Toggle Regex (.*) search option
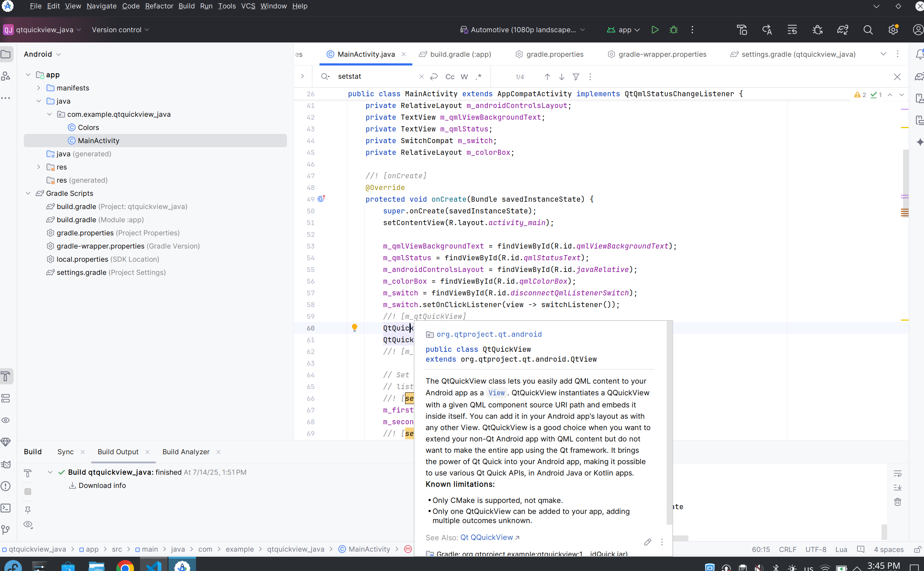 point(479,76)
